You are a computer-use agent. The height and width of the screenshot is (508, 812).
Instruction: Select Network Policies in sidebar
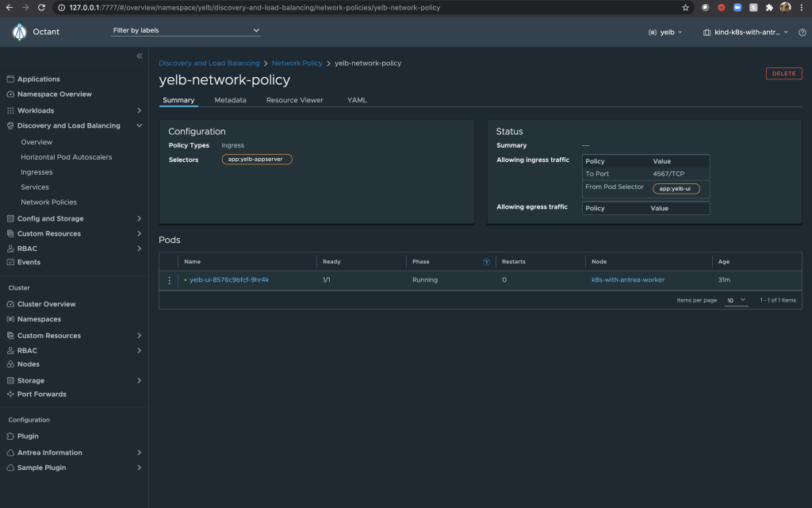48,202
